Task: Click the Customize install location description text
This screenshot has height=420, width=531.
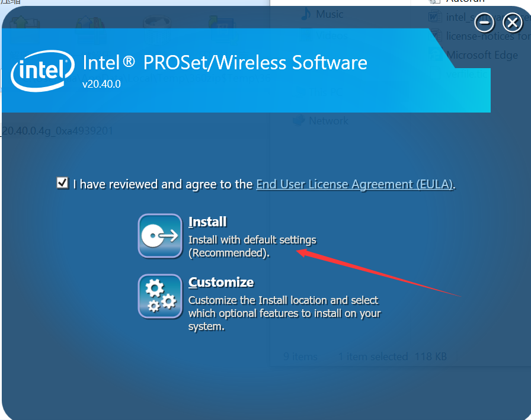Action: click(284, 313)
